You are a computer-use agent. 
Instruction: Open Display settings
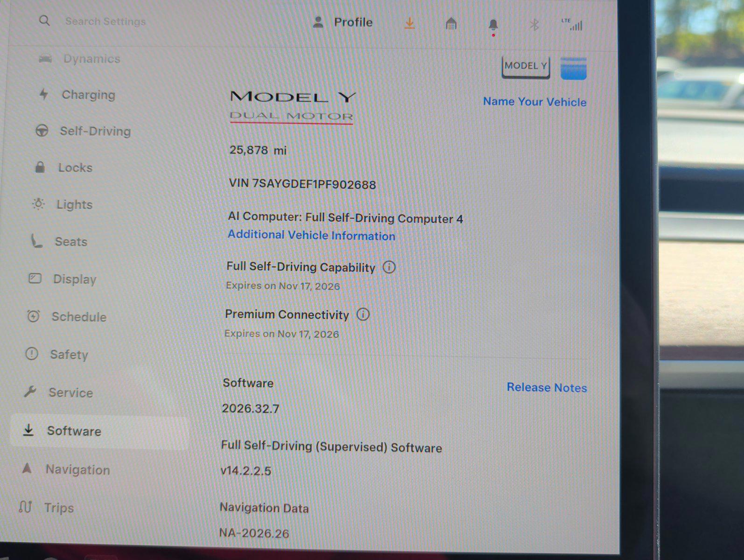pos(62,279)
